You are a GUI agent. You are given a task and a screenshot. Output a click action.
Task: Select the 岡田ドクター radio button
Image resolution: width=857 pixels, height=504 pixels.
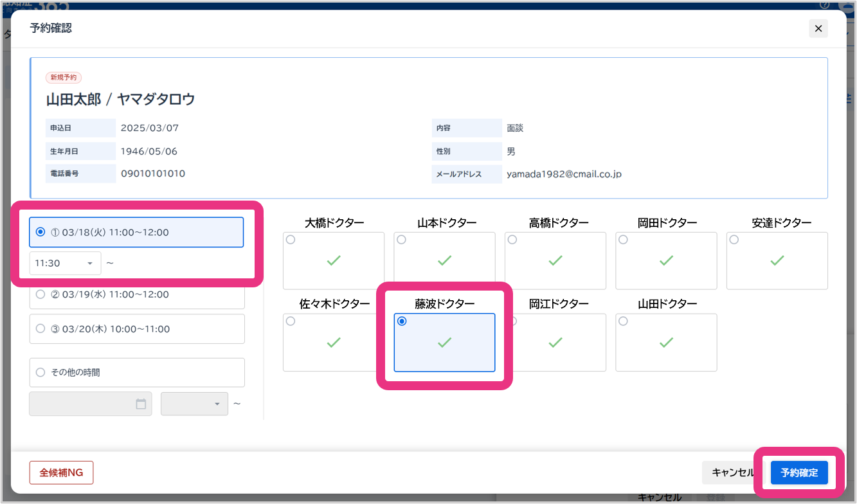pyautogui.click(x=623, y=240)
